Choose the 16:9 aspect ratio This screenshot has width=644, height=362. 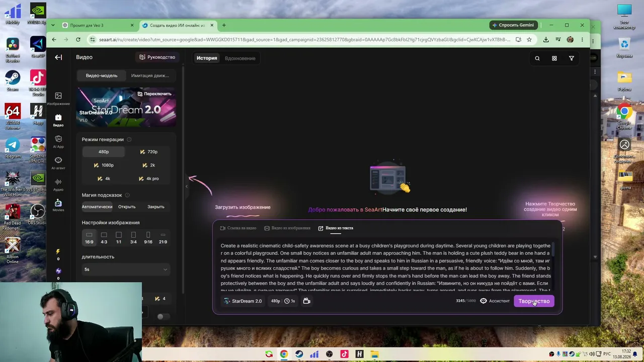click(x=89, y=238)
